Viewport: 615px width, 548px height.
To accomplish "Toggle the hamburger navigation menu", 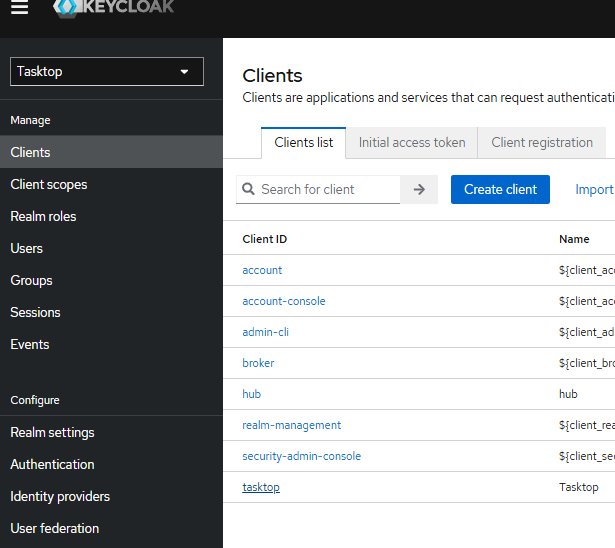I will (x=20, y=8).
